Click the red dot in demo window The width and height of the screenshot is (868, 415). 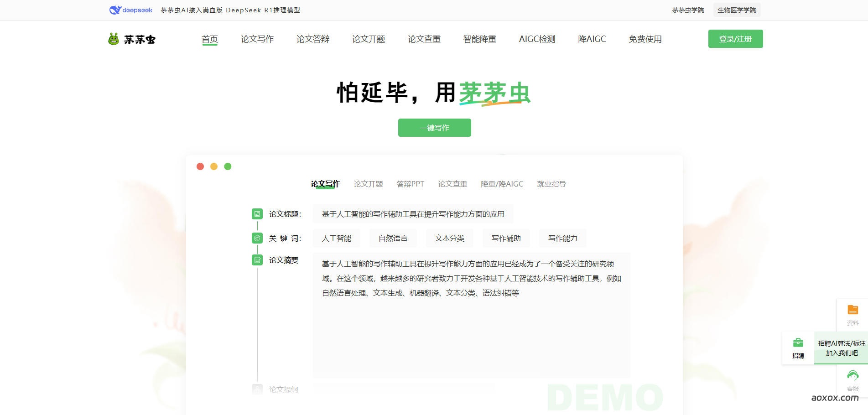pyautogui.click(x=200, y=166)
